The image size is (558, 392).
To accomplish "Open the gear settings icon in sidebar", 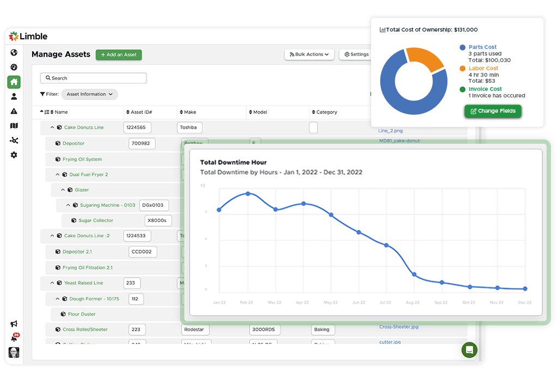I will [14, 155].
